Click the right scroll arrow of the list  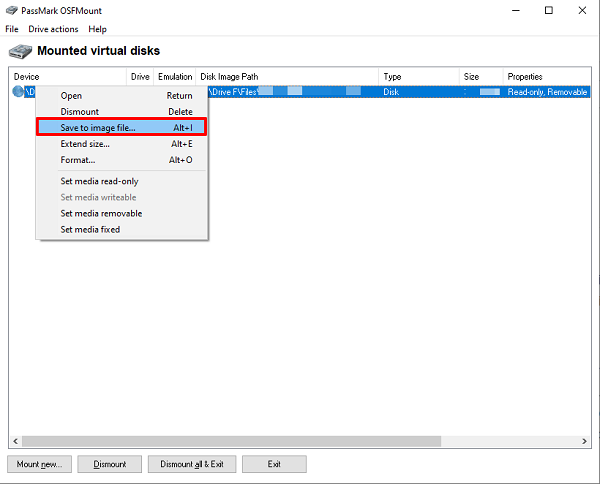tap(584, 441)
